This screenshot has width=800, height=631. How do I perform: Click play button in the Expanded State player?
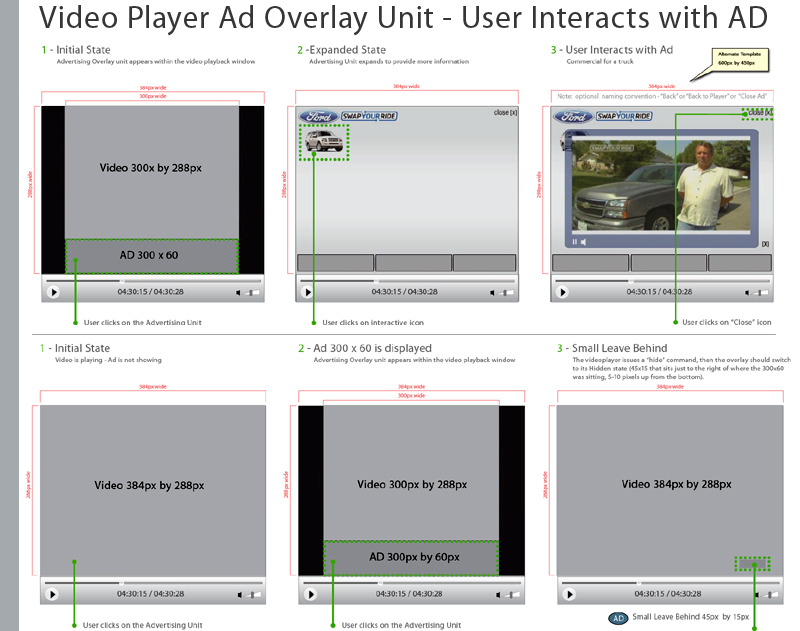point(308,292)
